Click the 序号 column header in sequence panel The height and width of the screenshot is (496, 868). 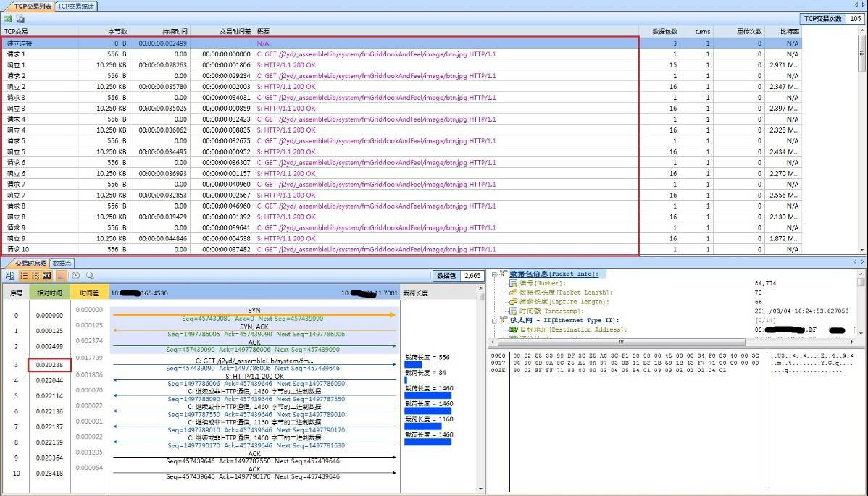click(16, 293)
